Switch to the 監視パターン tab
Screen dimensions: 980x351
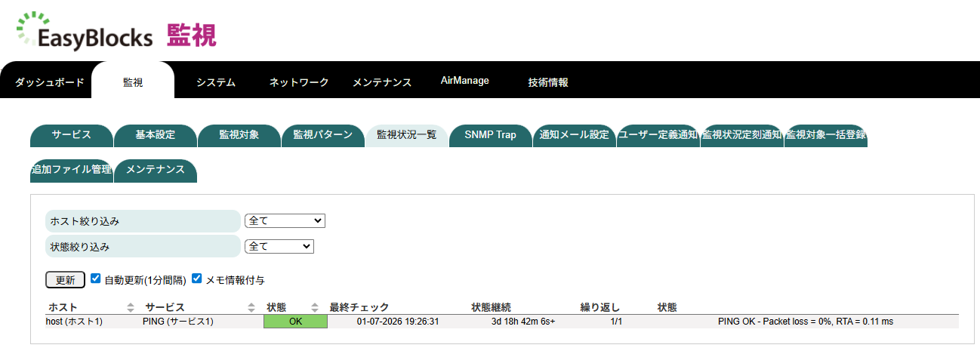pyautogui.click(x=323, y=135)
